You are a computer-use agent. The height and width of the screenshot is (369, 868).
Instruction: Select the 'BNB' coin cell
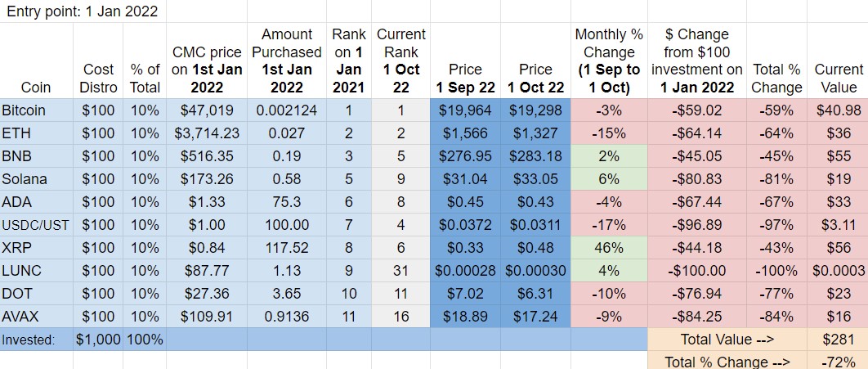37,156
